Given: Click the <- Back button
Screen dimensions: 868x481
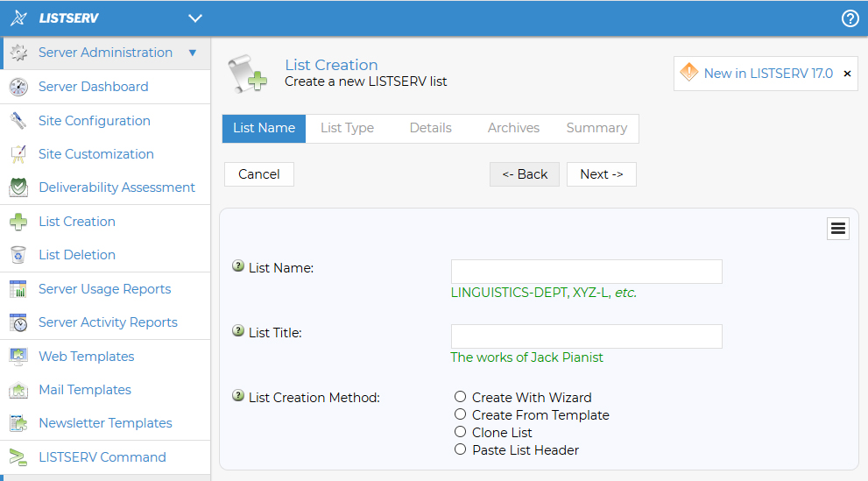Looking at the screenshot, I should [x=525, y=174].
